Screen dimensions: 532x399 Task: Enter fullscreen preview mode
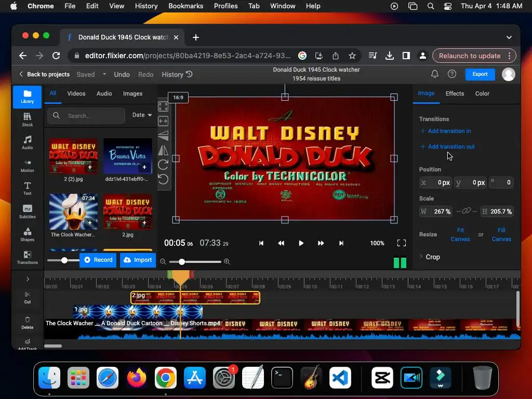click(x=402, y=243)
